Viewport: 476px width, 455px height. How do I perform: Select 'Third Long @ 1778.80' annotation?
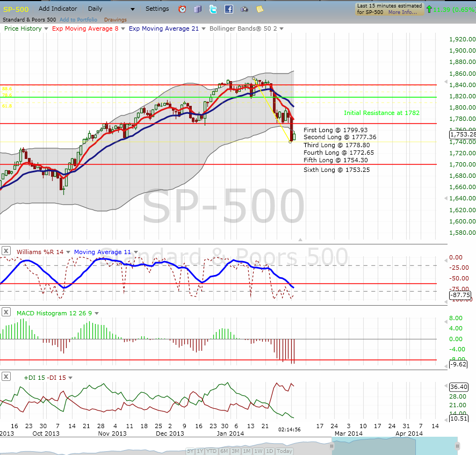(337, 145)
